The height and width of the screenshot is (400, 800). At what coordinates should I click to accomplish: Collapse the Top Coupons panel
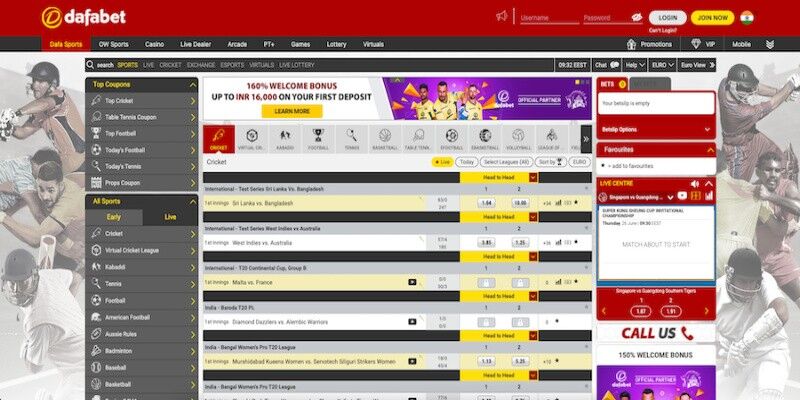[x=192, y=85]
